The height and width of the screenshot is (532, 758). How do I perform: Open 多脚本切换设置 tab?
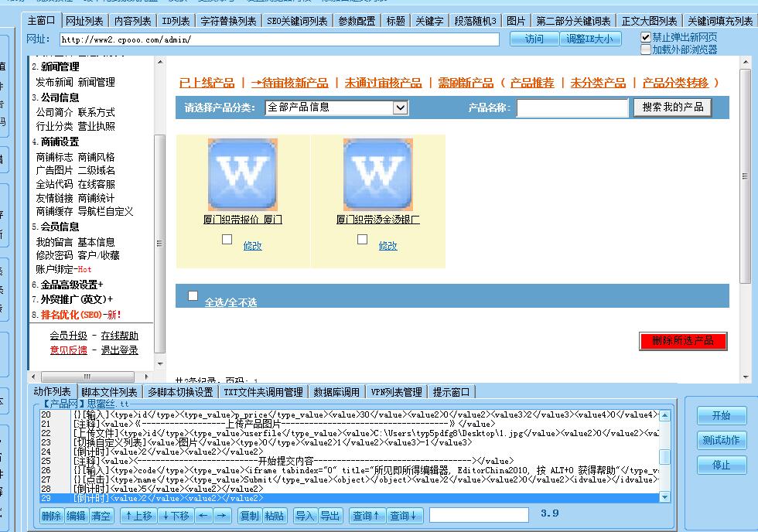180,392
